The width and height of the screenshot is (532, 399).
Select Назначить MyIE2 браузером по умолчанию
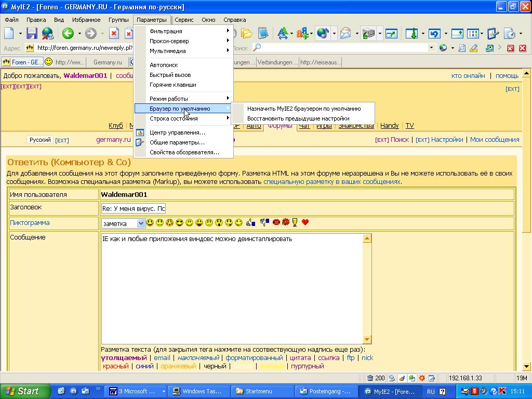(303, 109)
